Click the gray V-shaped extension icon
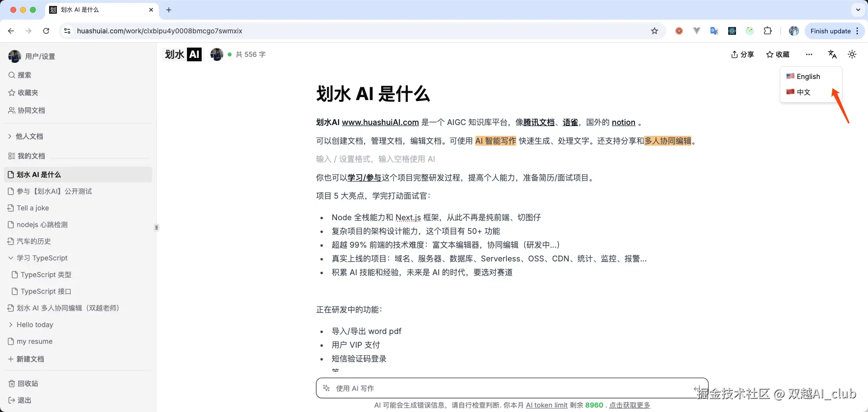The image size is (868, 412). (x=696, y=31)
